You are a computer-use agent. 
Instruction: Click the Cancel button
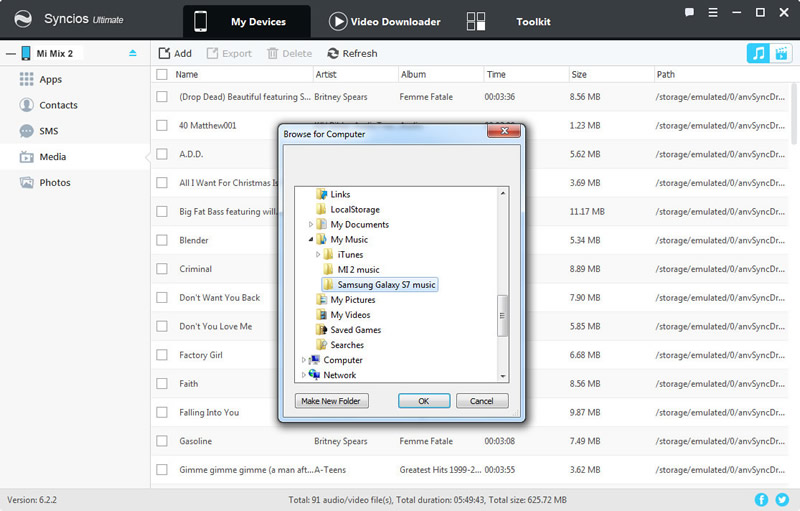coord(482,401)
